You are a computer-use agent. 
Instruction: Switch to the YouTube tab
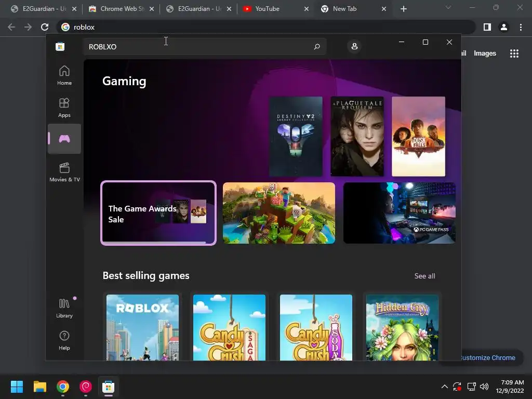(271, 9)
